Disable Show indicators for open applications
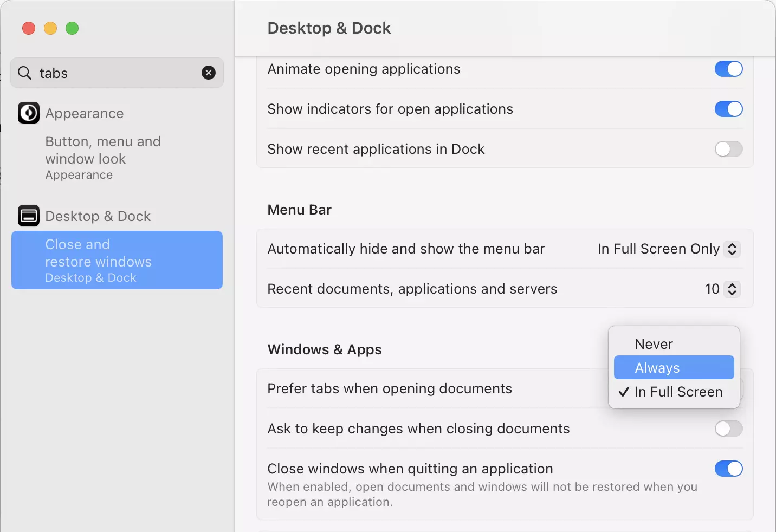The height and width of the screenshot is (532, 776). point(728,109)
